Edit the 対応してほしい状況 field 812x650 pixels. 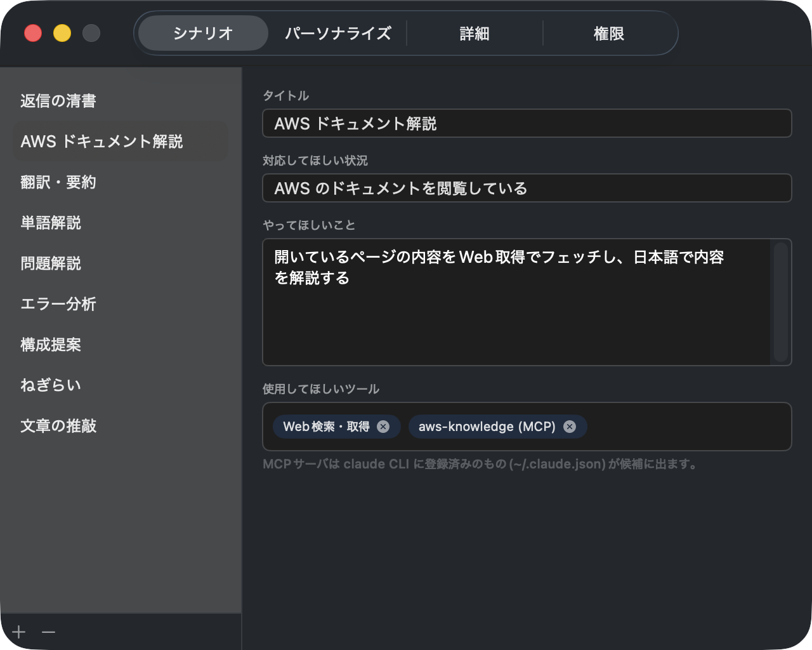[x=527, y=188]
